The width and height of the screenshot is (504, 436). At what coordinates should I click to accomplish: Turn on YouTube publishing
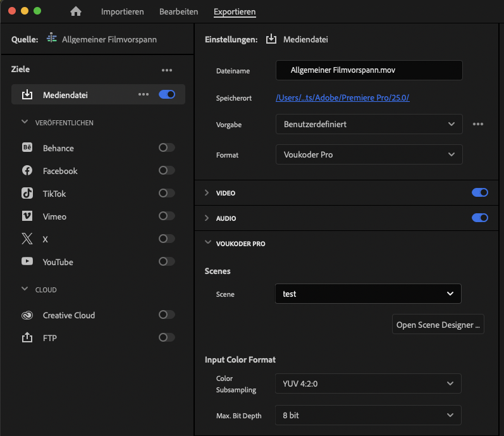tap(167, 261)
